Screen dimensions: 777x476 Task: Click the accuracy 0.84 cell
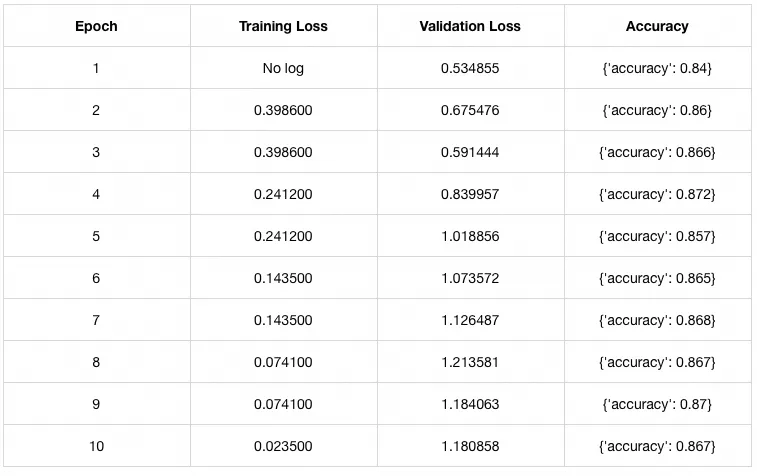coord(657,68)
